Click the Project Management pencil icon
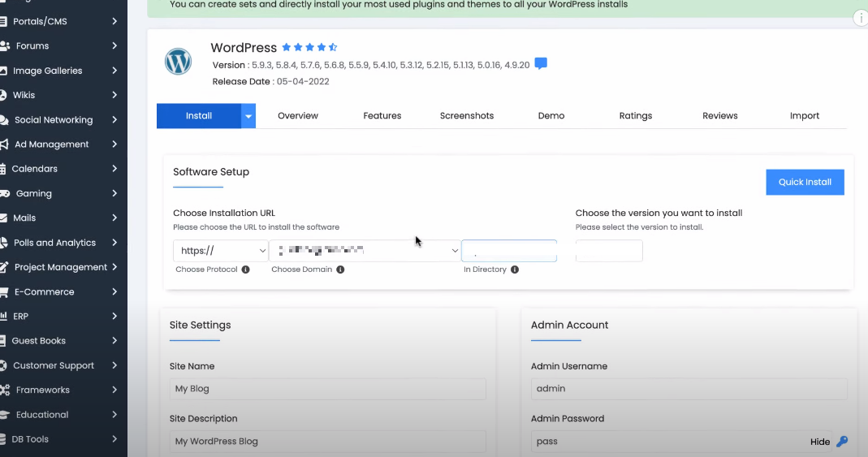Screen dimensions: 868x457 pyautogui.click(x=4, y=267)
